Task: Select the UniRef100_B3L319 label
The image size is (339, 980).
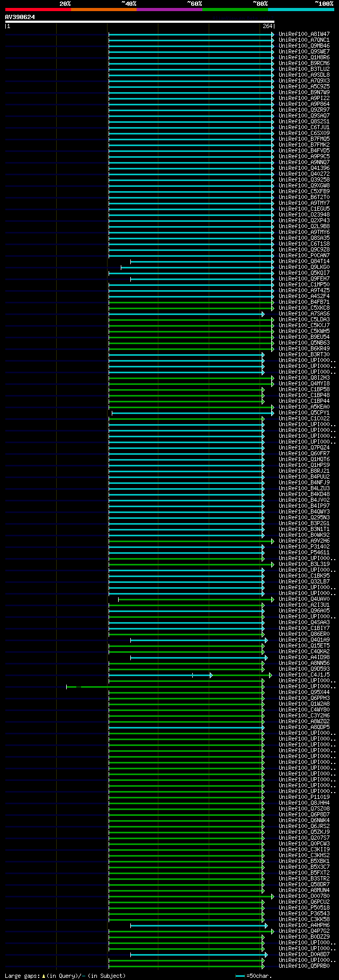Action: click(304, 564)
